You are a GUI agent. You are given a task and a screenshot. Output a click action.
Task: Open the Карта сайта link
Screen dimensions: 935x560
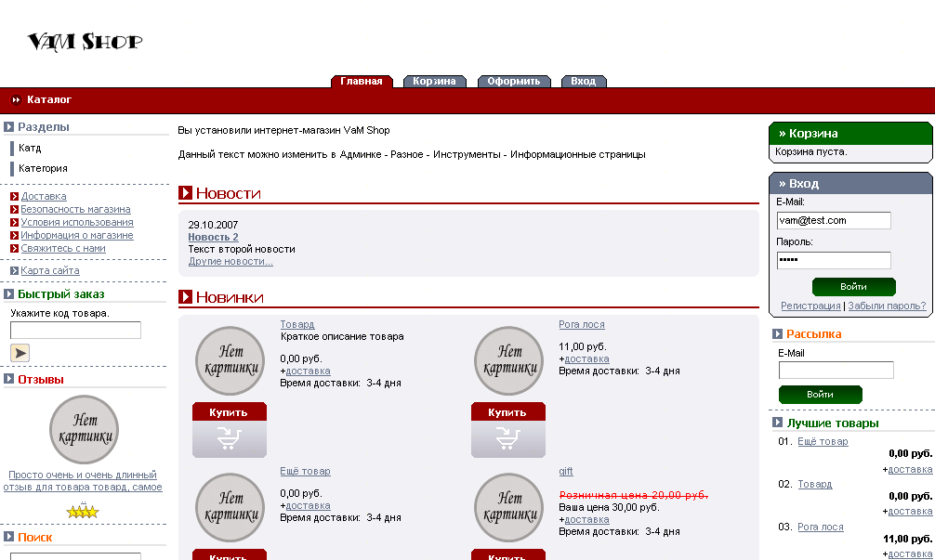pos(50,270)
